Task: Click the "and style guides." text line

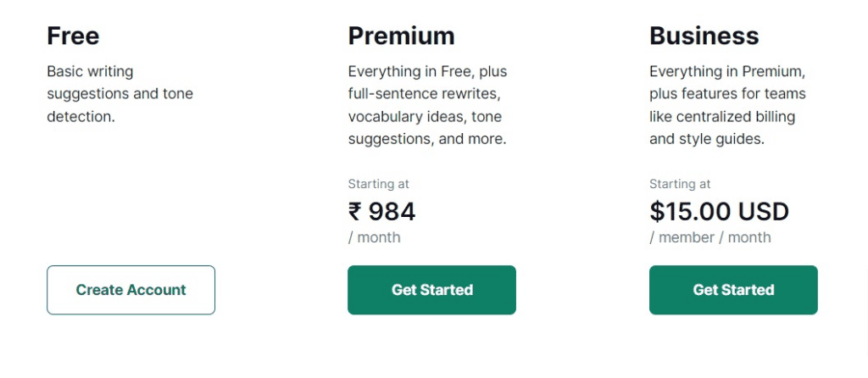Action: [x=707, y=140]
